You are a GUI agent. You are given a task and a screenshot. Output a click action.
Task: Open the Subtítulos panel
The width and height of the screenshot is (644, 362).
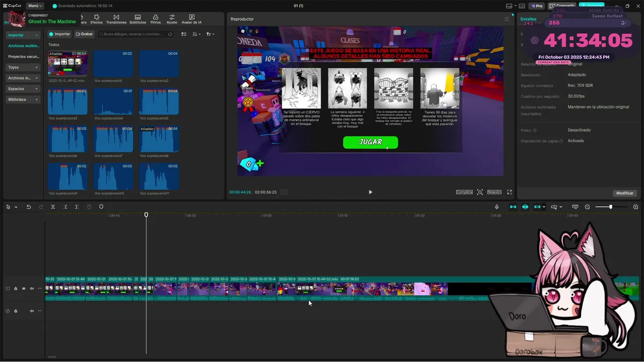[137, 19]
